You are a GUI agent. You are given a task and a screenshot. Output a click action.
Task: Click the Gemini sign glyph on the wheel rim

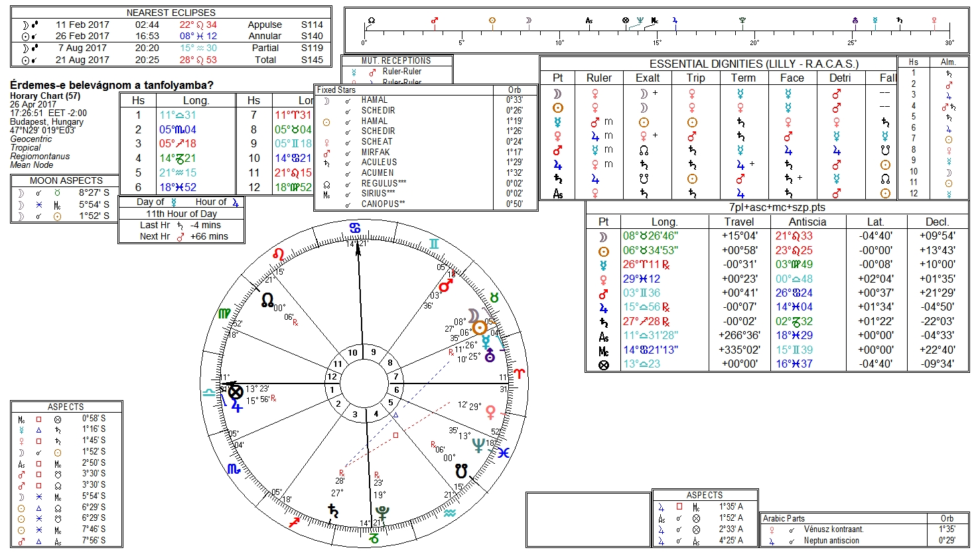[x=434, y=244]
